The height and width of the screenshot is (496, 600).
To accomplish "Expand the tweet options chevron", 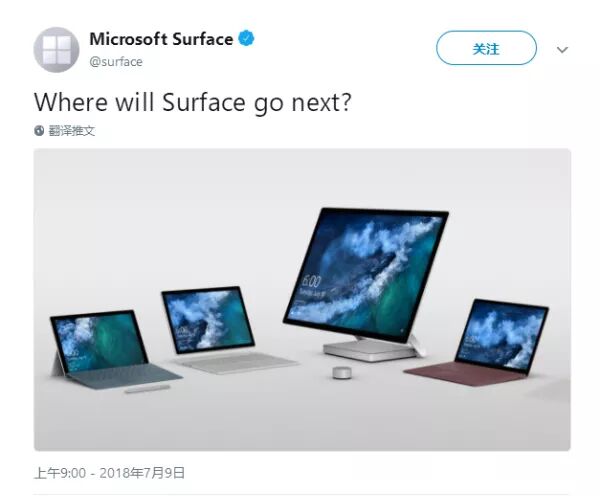I will coord(562,50).
